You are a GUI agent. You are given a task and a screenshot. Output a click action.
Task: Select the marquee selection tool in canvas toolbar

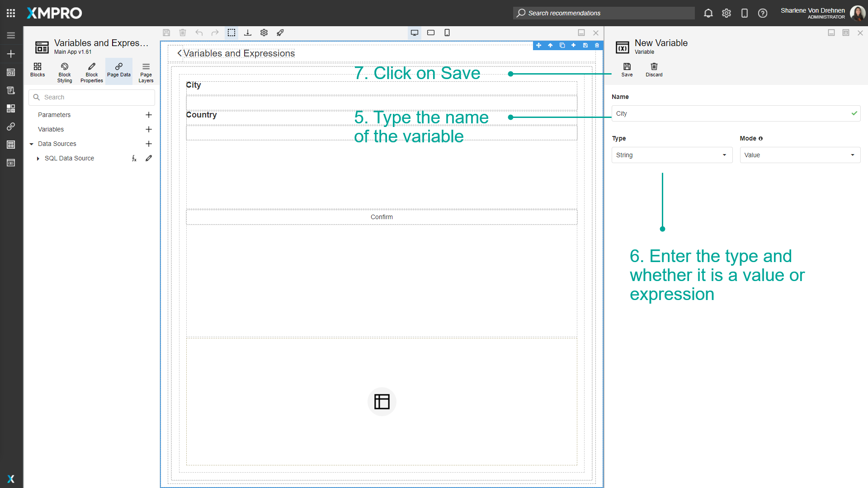[x=231, y=33]
